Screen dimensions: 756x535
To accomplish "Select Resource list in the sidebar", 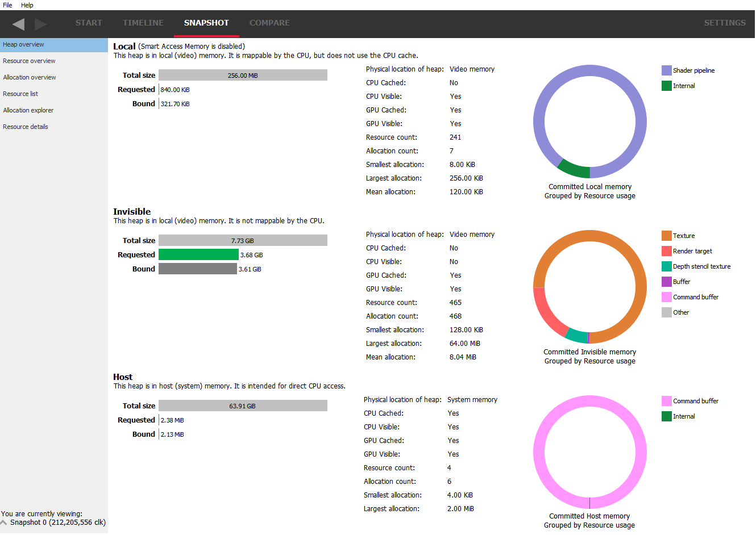I will [19, 94].
